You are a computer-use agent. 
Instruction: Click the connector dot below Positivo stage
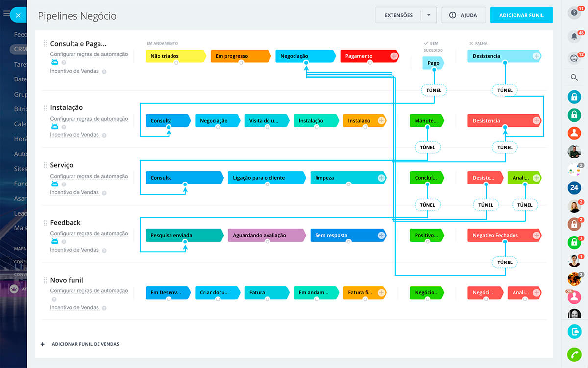(x=427, y=242)
